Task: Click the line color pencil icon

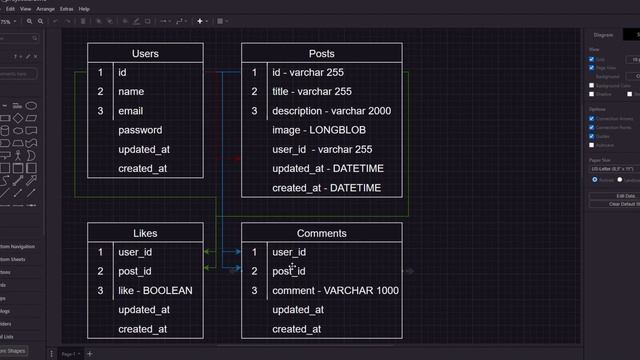Action: [136, 21]
